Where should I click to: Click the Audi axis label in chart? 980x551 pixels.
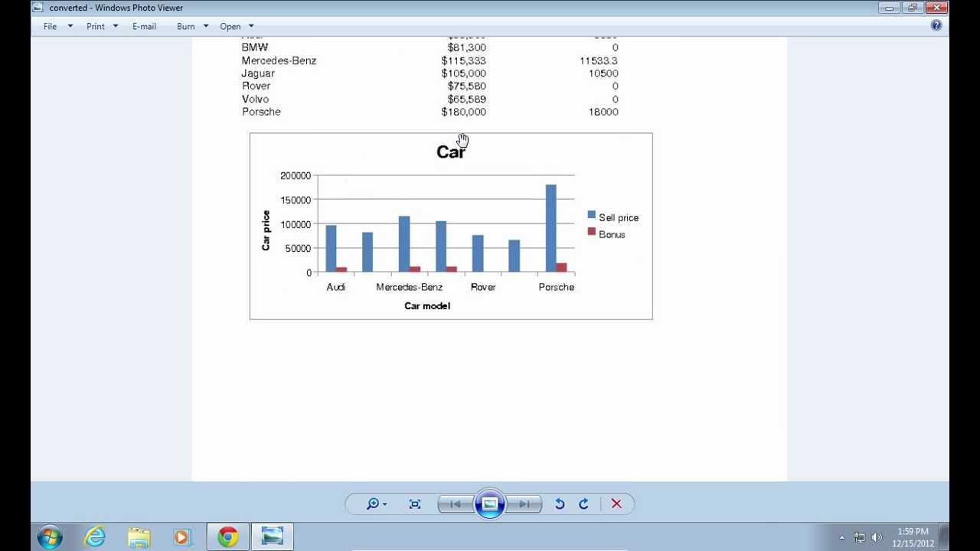[x=335, y=287]
